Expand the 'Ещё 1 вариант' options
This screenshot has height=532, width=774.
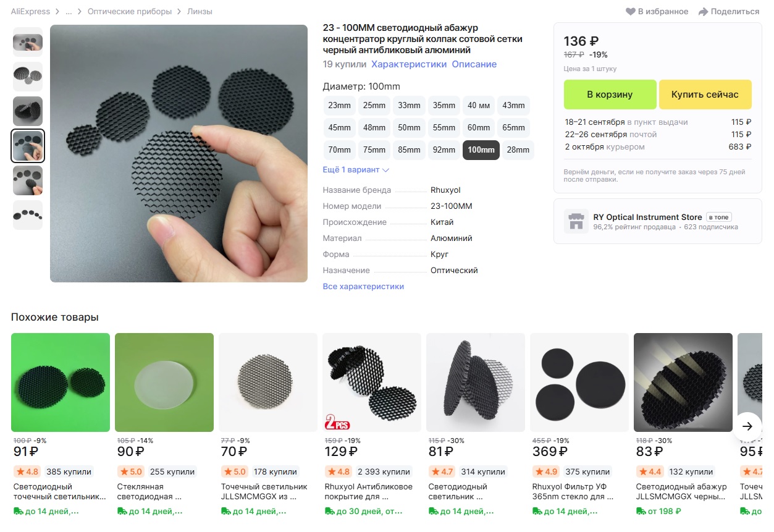pos(356,170)
